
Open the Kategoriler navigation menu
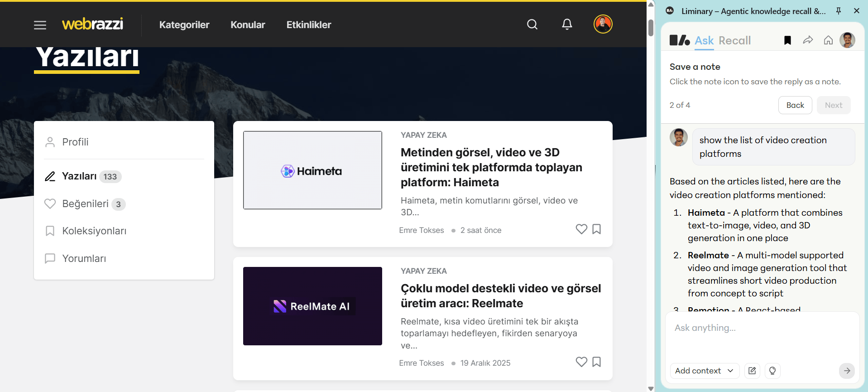[184, 25]
